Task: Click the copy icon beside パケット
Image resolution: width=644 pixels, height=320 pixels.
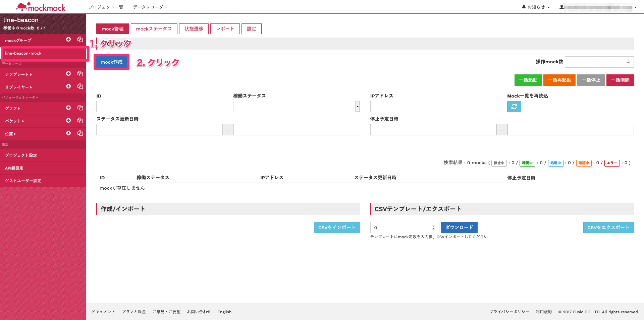Action: tap(80, 120)
